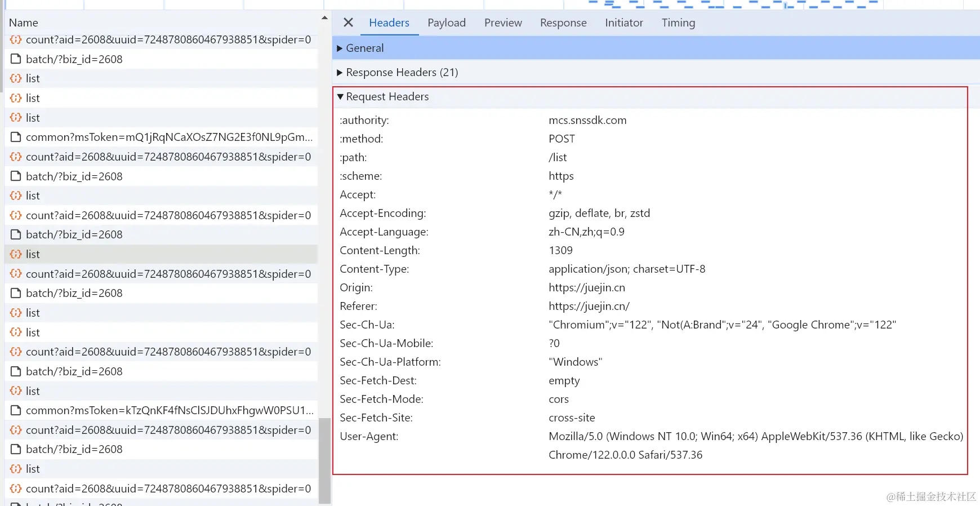Viewport: 980px width, 506px height.
Task: Click the scroll-up arrow of the request list
Action: (x=324, y=18)
